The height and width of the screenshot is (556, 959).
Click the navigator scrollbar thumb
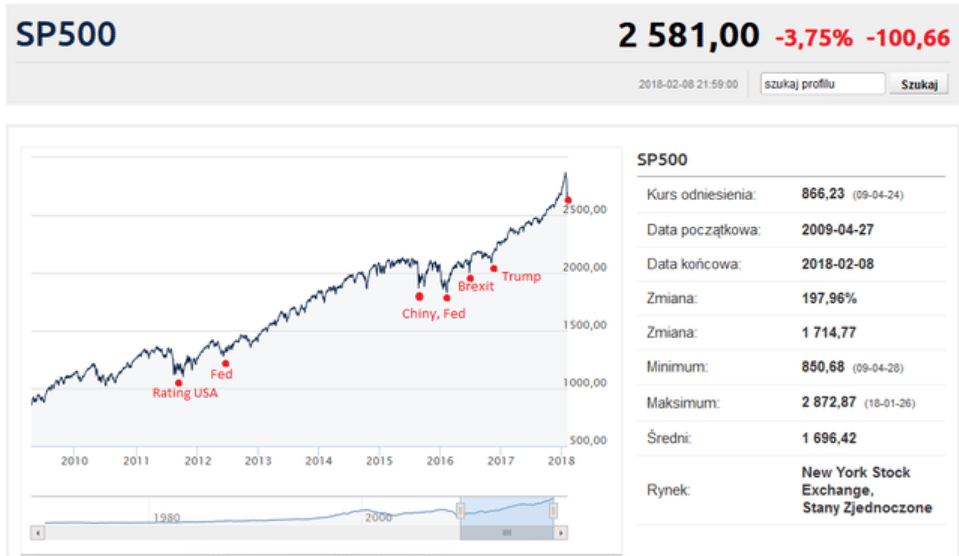point(506,532)
